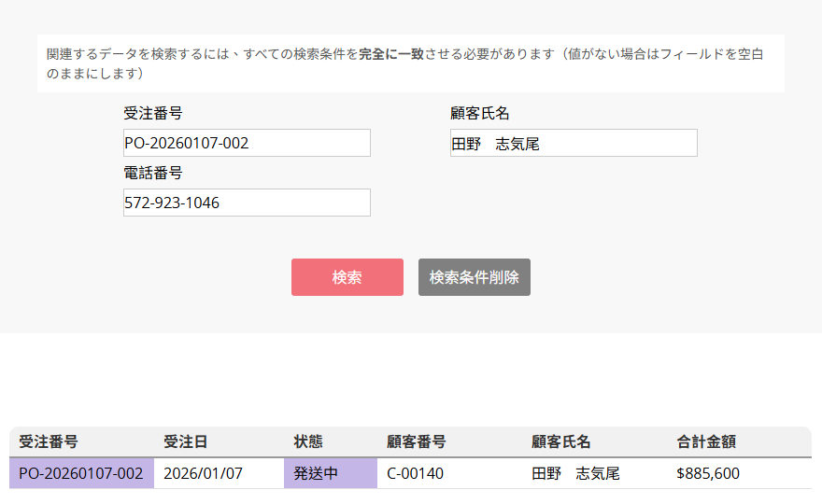This screenshot has height=504, width=822.
Task: Click the purple 発送中 status cell
Action: click(x=316, y=473)
